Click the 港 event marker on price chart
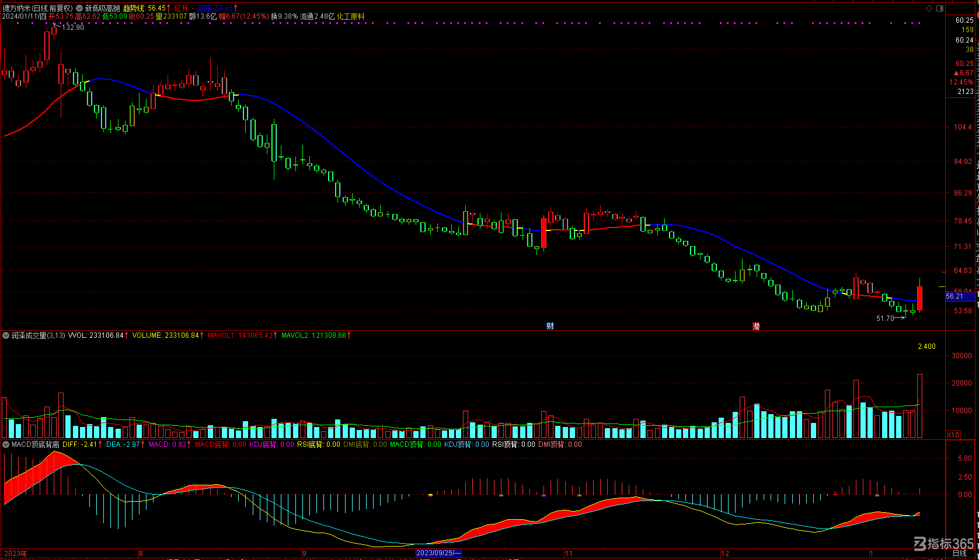 tap(756, 325)
